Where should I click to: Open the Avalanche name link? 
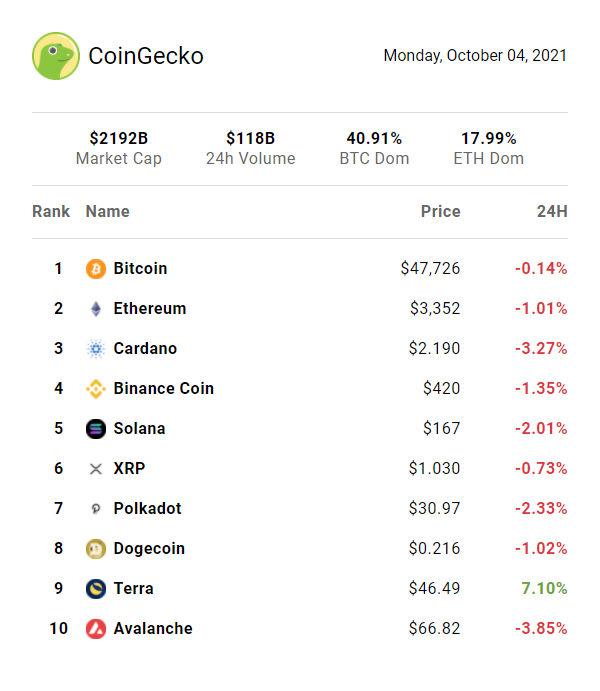tap(153, 629)
